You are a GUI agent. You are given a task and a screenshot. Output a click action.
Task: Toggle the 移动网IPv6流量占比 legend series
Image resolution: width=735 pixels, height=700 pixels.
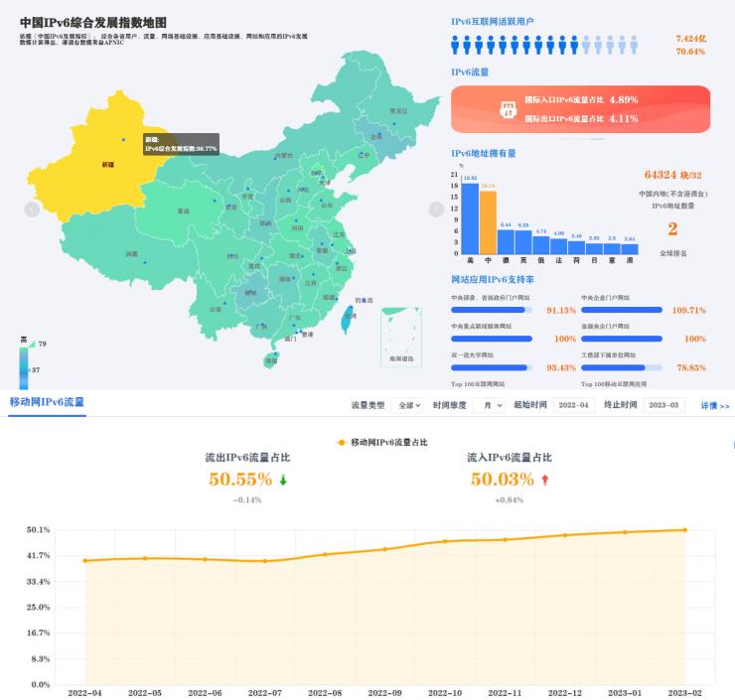[x=382, y=442]
